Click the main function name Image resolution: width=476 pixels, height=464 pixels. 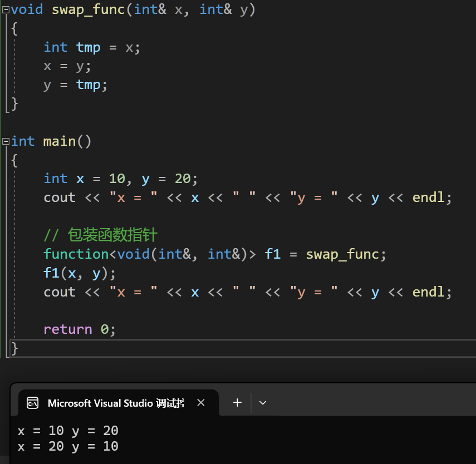point(60,141)
